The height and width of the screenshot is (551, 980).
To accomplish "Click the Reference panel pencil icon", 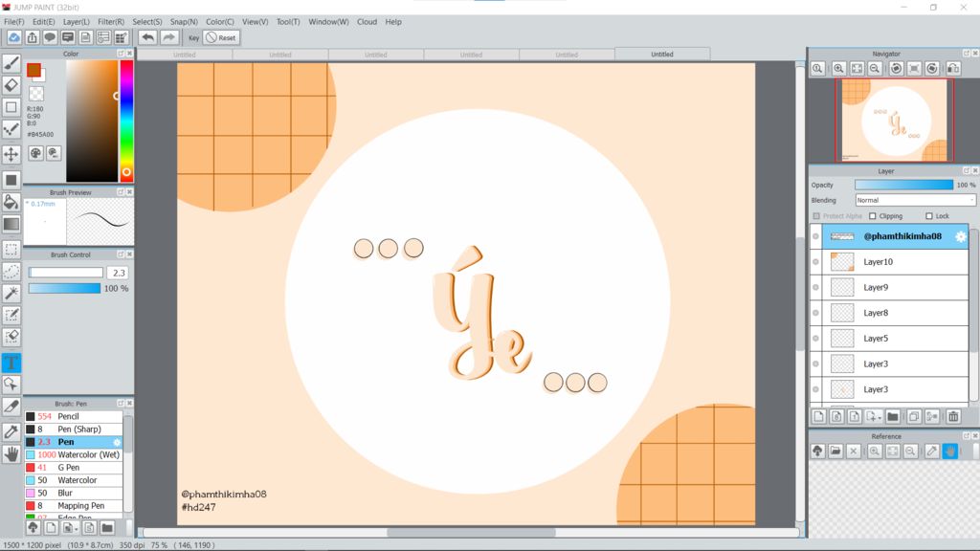I will (932, 452).
